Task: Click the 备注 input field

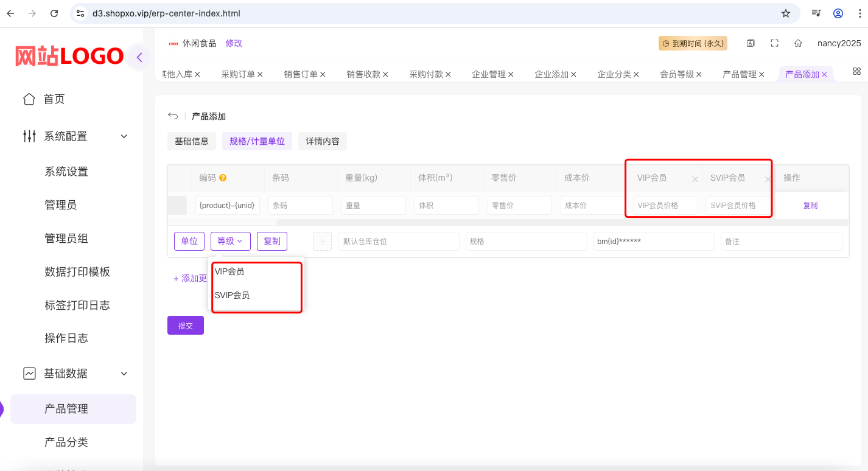Action: pos(782,242)
